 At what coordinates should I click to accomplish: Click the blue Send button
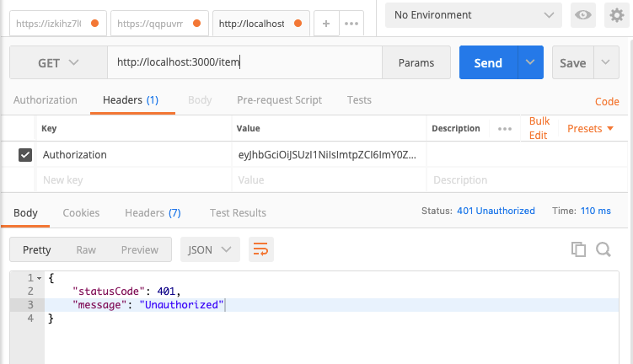click(488, 62)
